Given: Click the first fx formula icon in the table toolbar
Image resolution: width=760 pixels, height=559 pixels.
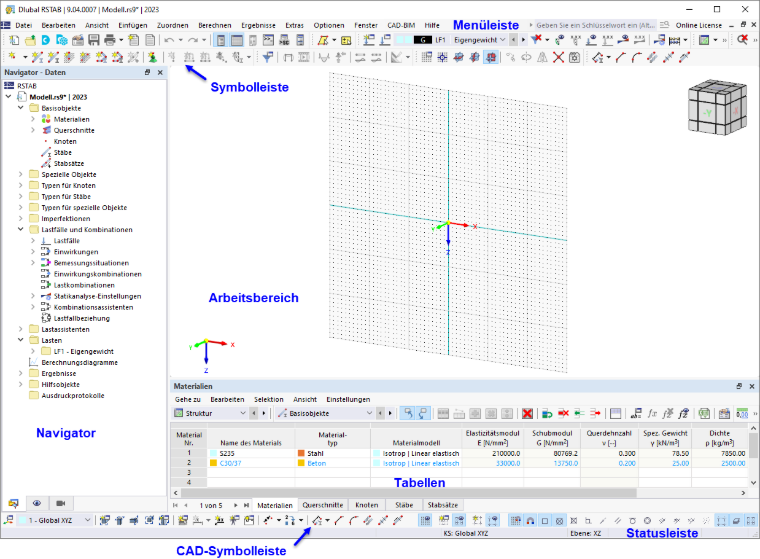Looking at the screenshot, I should 652,414.
